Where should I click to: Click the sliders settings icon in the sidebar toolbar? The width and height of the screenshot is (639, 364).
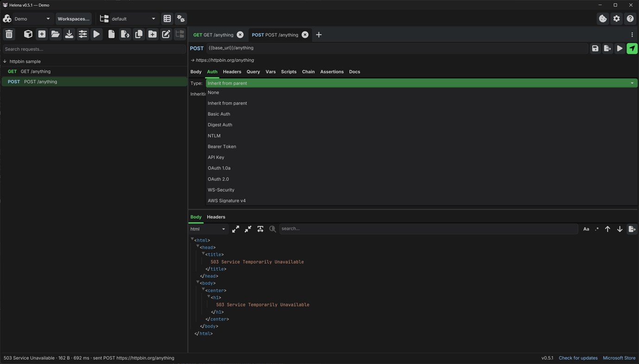83,34
